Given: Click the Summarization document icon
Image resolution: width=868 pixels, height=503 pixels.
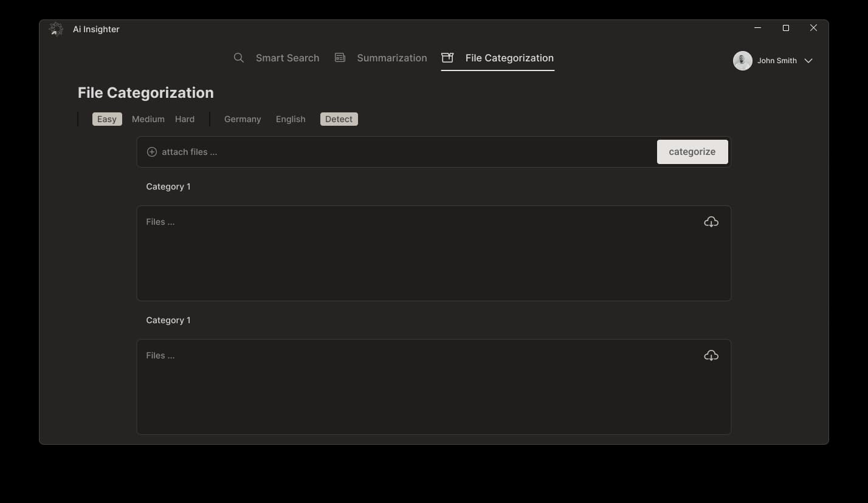Looking at the screenshot, I should pos(340,57).
